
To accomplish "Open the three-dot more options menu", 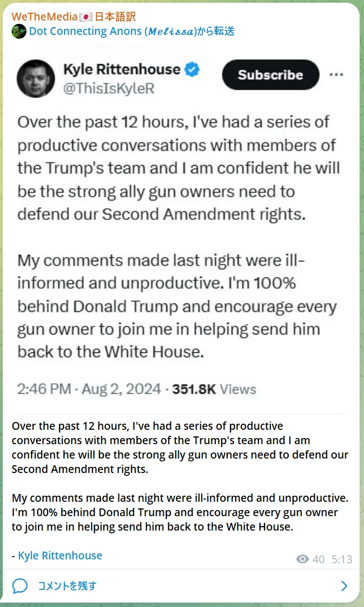I will [x=336, y=74].
